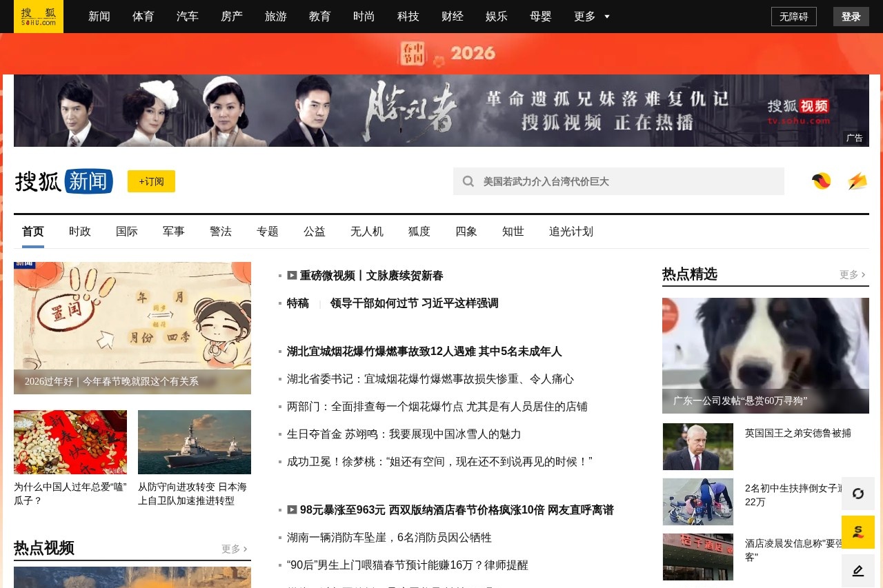883x588 pixels.
Task: Switch to the 专题 tab
Action: 268,232
